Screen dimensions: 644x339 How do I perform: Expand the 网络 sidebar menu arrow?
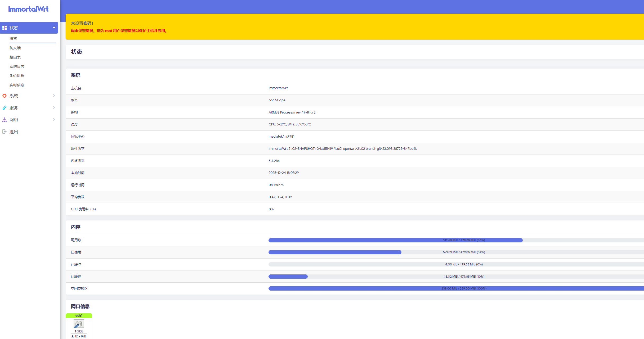54,119
